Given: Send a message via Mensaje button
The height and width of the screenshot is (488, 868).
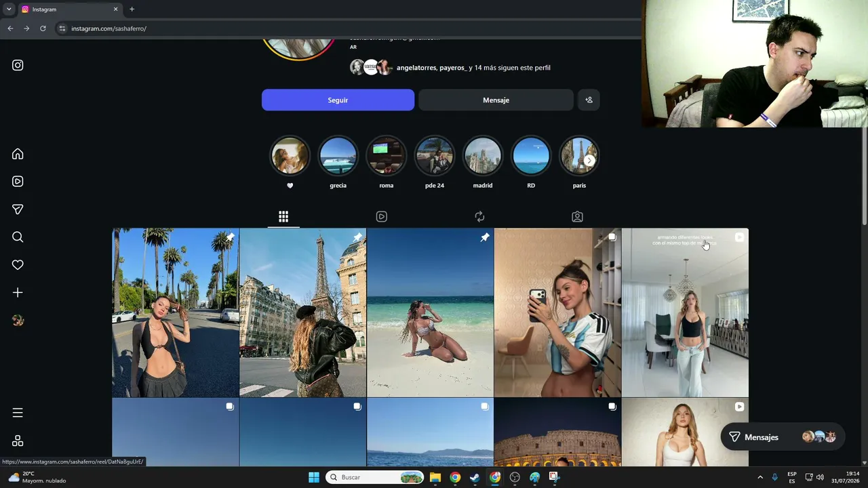Looking at the screenshot, I should point(496,100).
